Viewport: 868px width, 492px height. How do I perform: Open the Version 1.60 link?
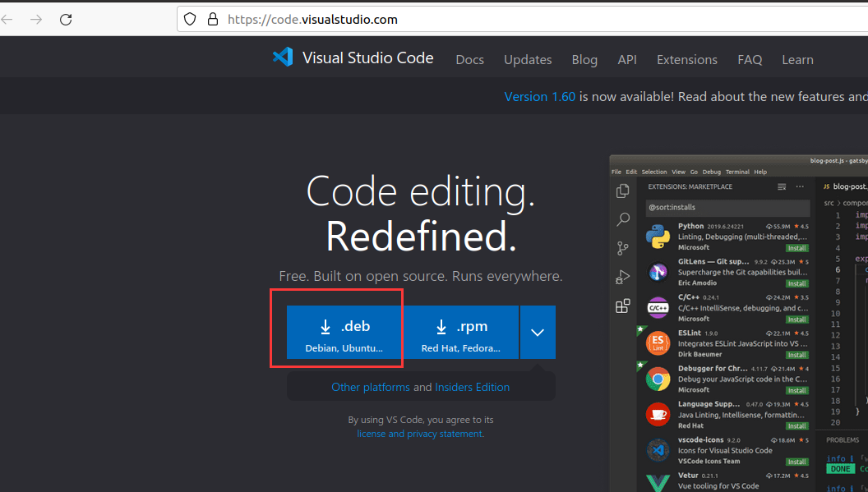(x=540, y=97)
